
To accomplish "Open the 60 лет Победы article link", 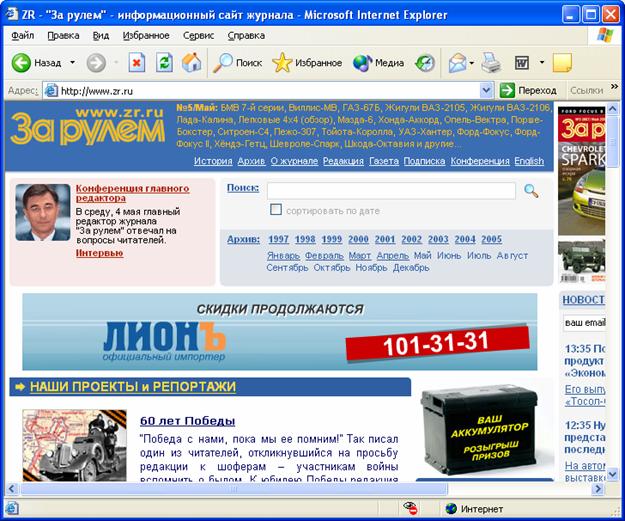I will tap(187, 421).
